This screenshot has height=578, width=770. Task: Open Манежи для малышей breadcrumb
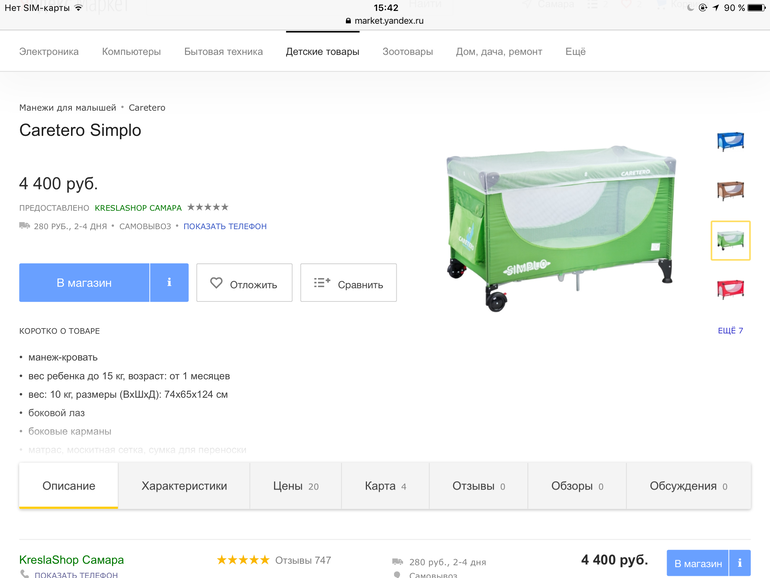(x=68, y=107)
